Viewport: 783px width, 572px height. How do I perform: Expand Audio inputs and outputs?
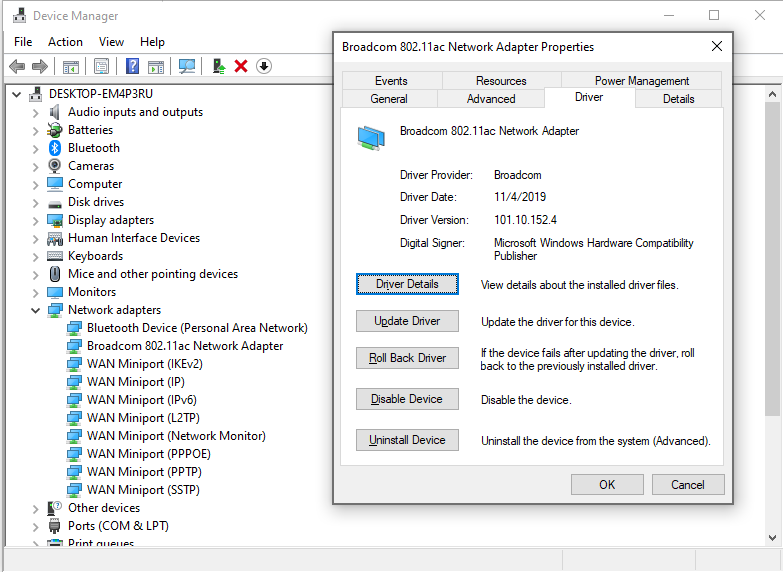click(35, 112)
